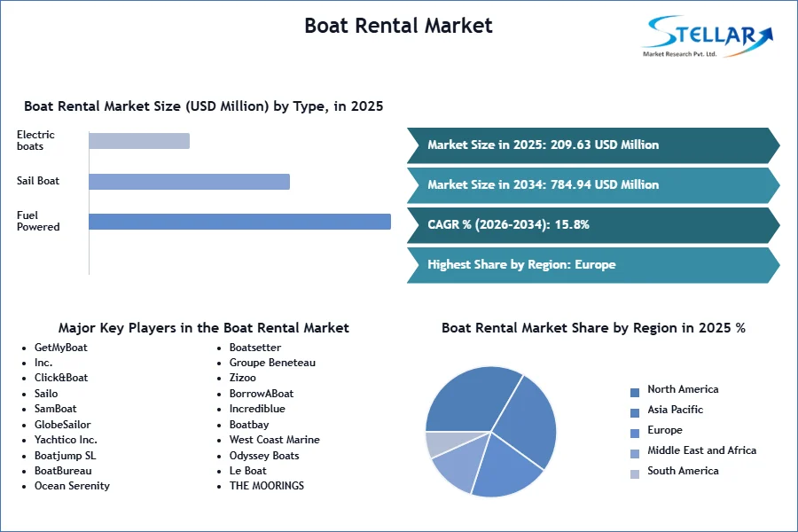Click the Sail Boat bar in chart
Image resolution: width=798 pixels, height=532 pixels.
(x=190, y=182)
